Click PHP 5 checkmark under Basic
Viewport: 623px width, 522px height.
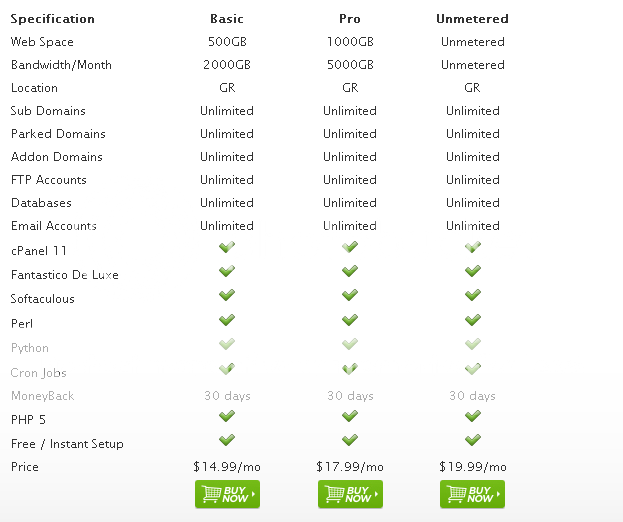(x=227, y=416)
